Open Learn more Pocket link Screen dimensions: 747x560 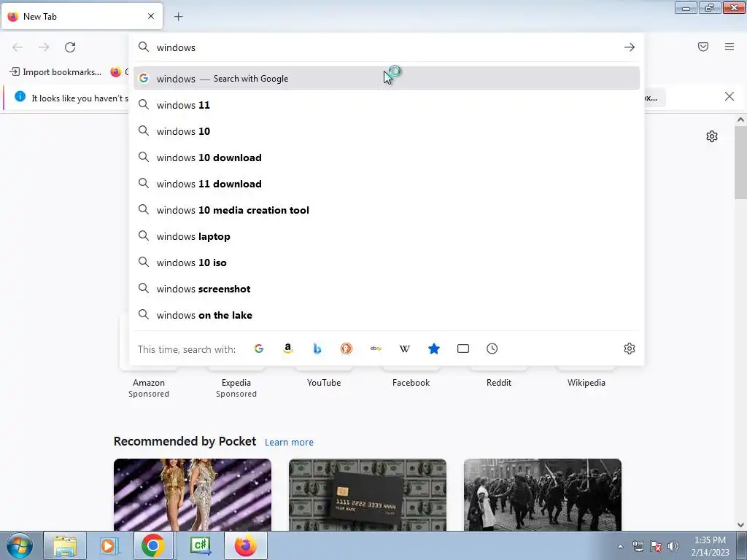tap(289, 443)
